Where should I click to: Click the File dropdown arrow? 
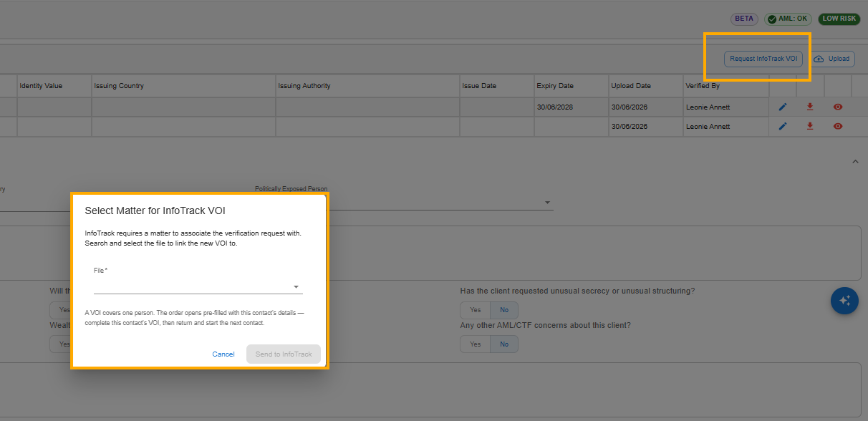click(296, 287)
